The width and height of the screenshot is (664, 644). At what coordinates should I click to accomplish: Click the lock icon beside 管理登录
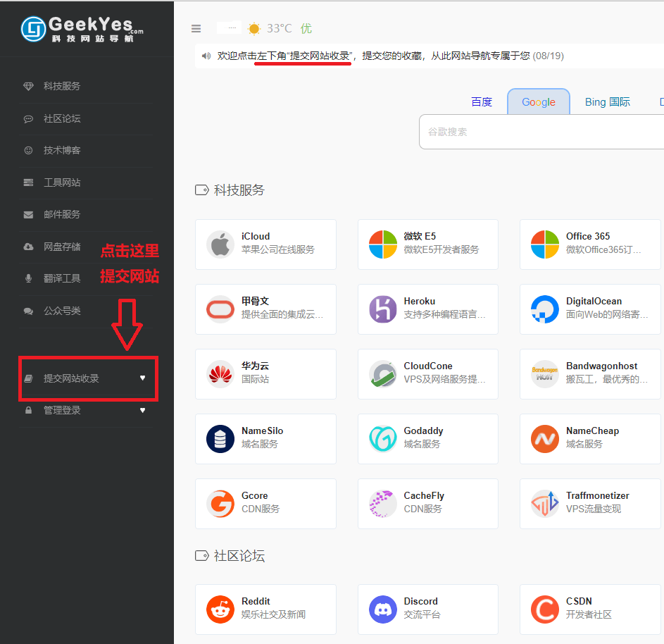click(28, 410)
